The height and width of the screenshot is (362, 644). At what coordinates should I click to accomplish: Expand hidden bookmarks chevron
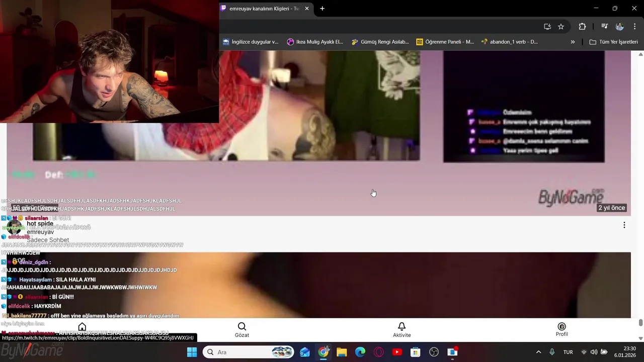(573, 42)
